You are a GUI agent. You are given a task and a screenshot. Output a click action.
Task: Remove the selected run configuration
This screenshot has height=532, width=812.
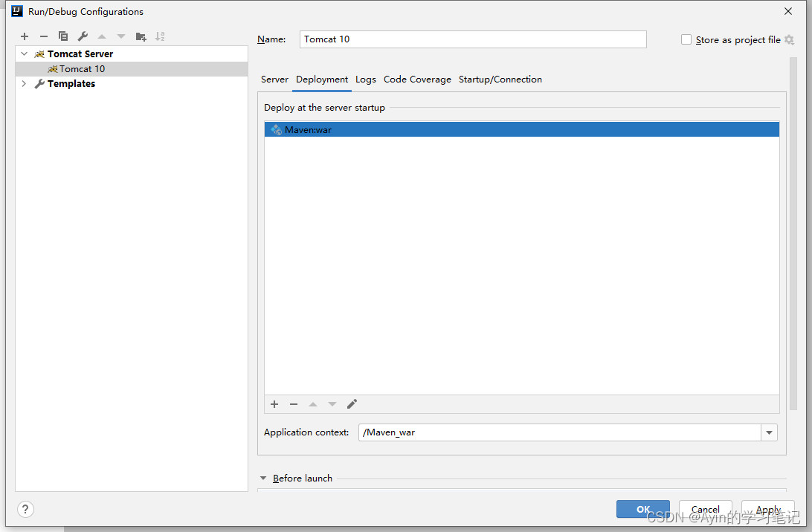[43, 36]
